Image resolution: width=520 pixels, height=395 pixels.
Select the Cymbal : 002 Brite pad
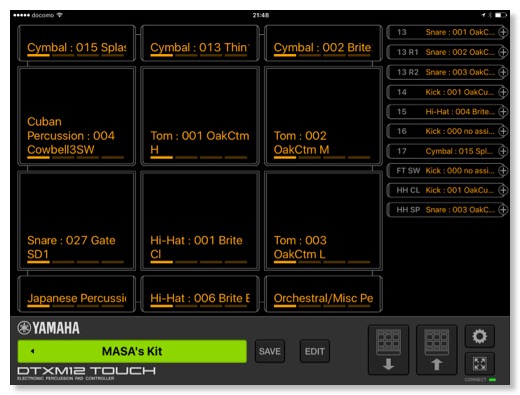coord(323,43)
